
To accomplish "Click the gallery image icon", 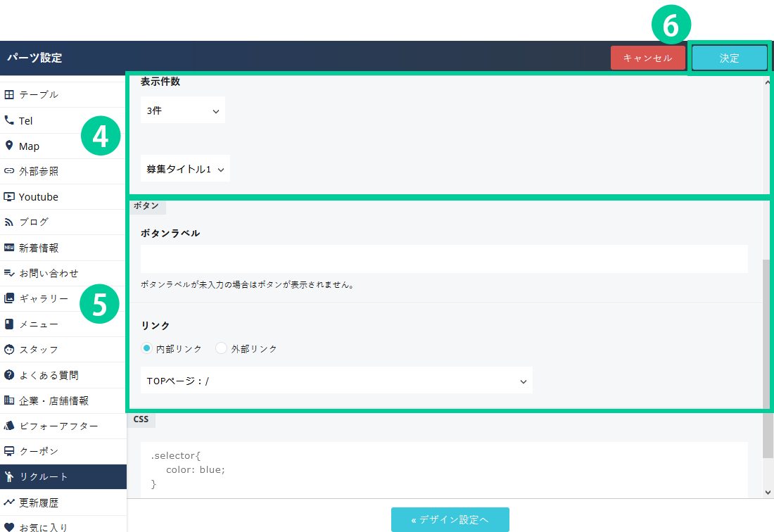I will point(9,298).
